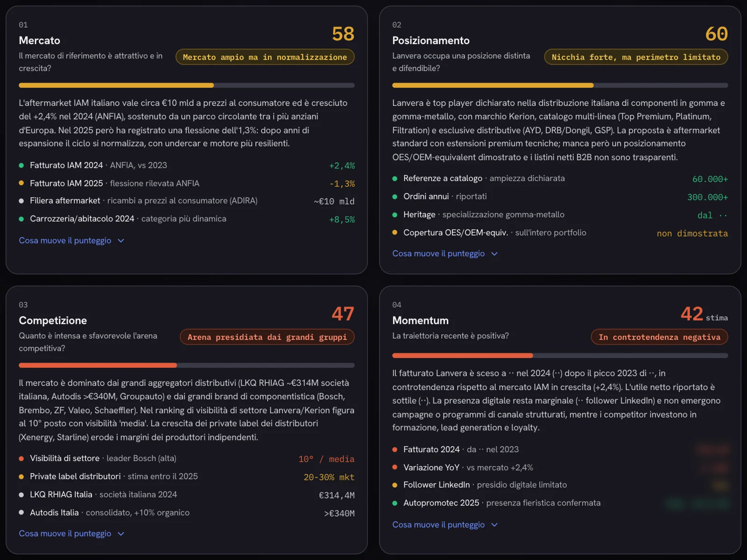
Task: Click the 'Nicchia forte, ma perimetro limitato' badge
Action: (x=636, y=57)
